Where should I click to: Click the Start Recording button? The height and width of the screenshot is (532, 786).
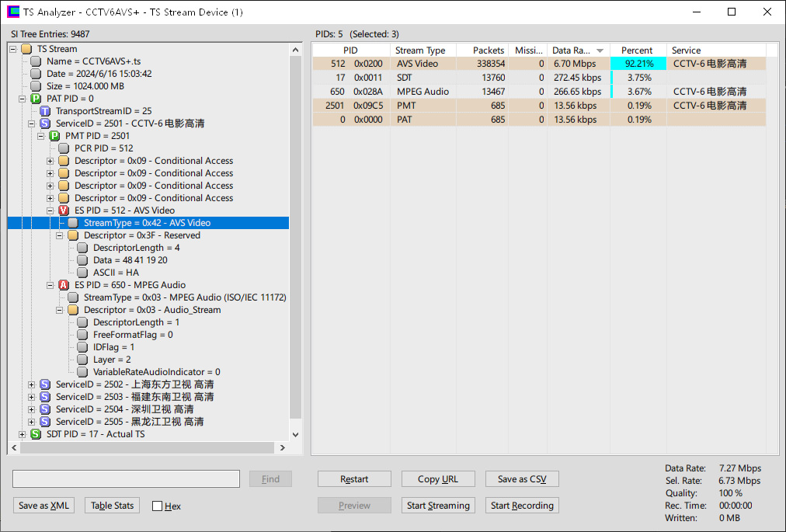522,506
